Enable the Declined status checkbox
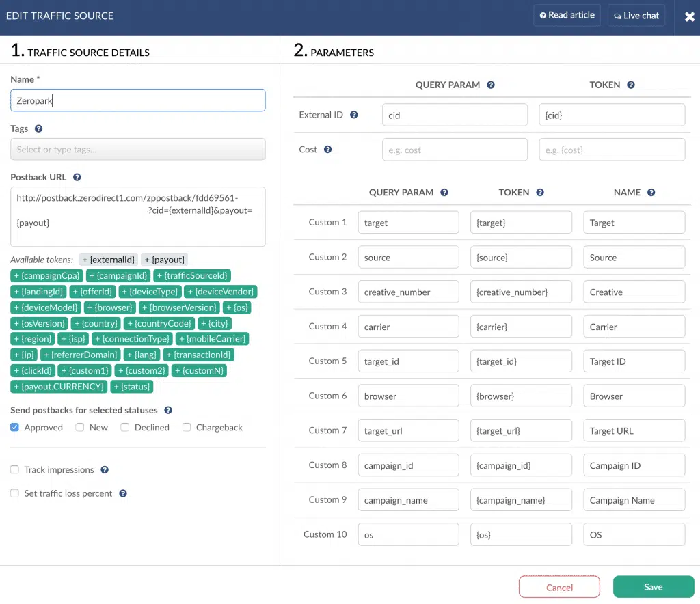The height and width of the screenshot is (604, 700). click(x=125, y=428)
